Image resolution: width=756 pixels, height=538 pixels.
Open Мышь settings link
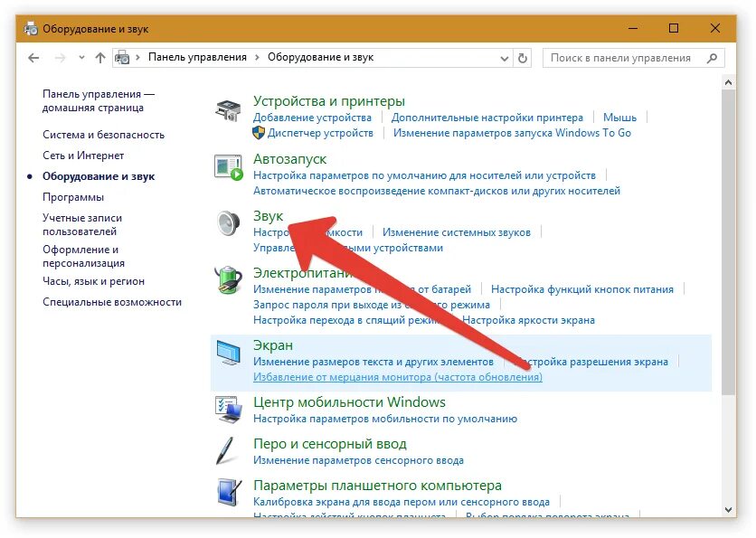click(x=619, y=118)
